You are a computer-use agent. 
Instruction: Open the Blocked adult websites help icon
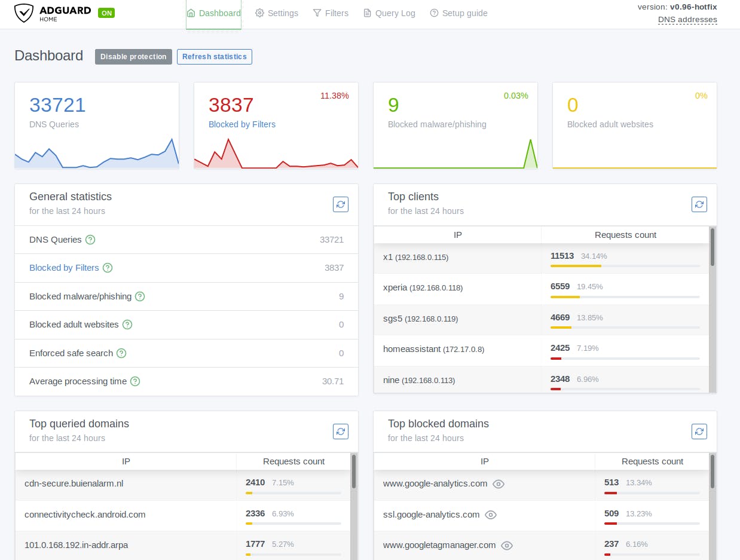pos(127,325)
